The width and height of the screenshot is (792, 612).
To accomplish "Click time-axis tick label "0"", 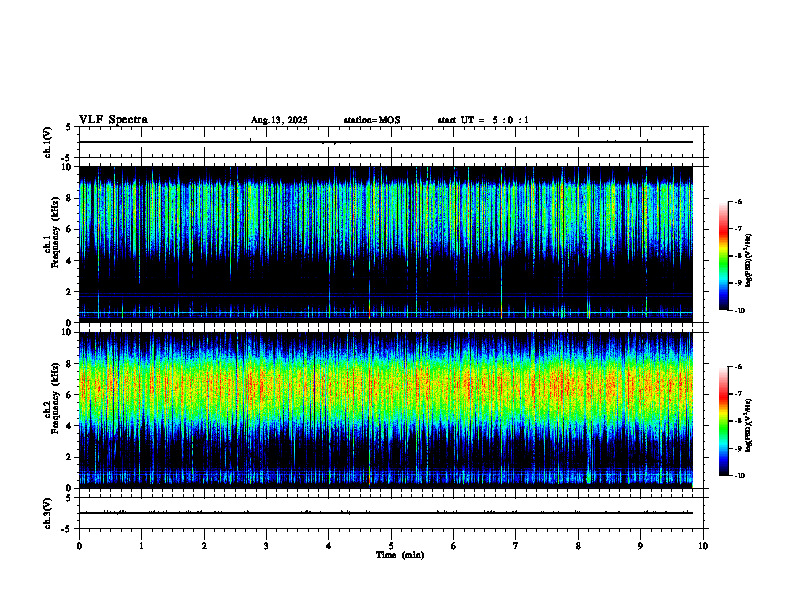I will (79, 546).
